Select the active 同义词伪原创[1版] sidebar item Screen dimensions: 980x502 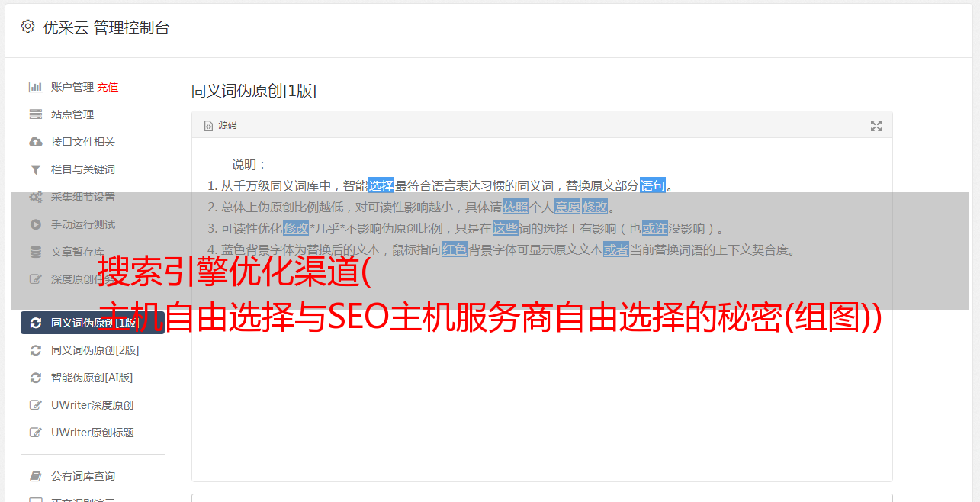[92, 323]
